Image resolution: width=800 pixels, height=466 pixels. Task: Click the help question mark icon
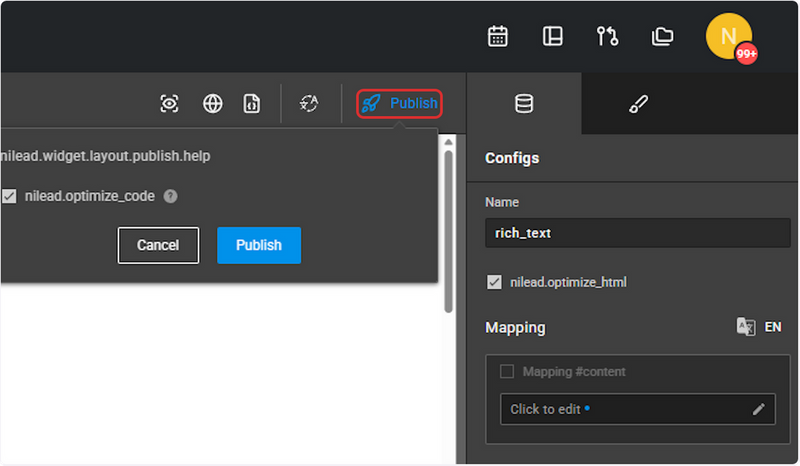170,197
